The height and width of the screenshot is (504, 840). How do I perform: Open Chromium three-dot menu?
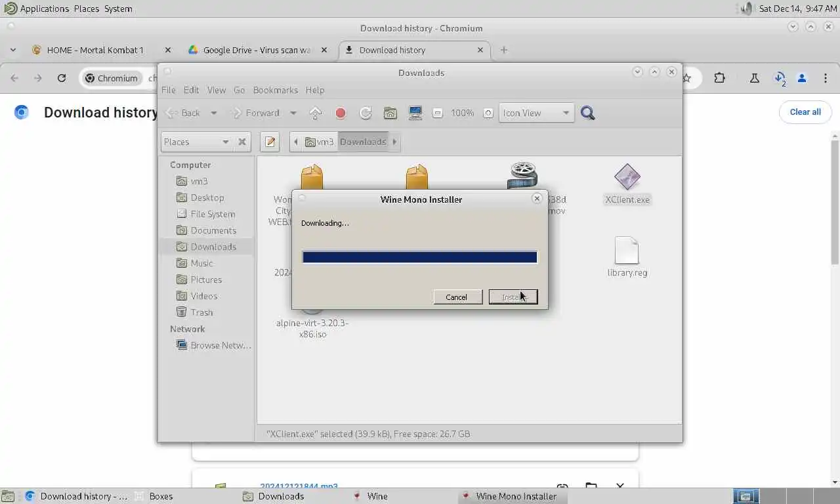coord(825,78)
